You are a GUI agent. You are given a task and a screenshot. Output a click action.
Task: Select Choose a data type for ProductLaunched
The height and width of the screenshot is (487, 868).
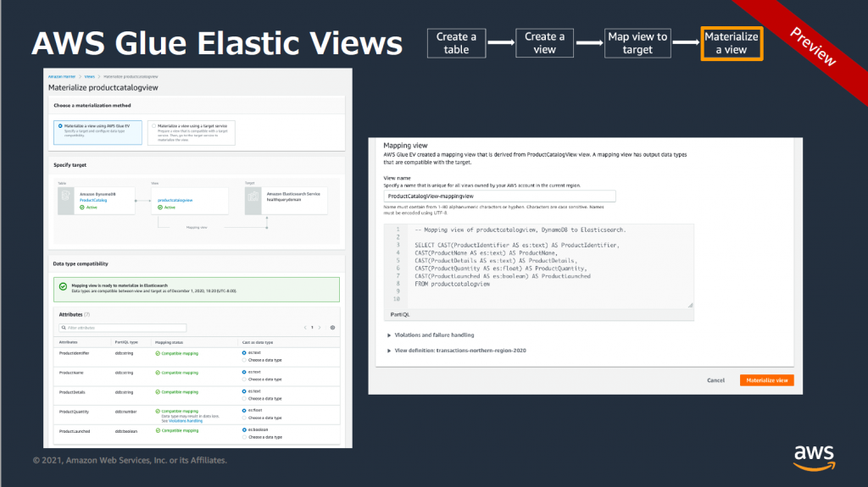point(244,437)
